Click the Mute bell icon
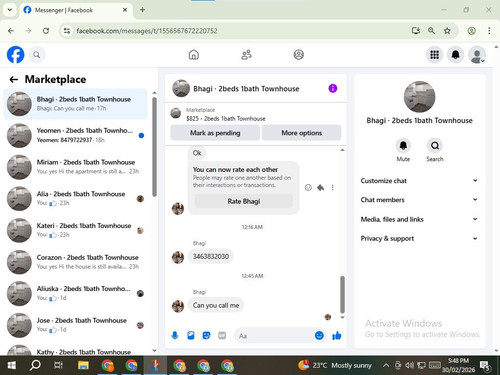500x375 pixels. (x=403, y=146)
